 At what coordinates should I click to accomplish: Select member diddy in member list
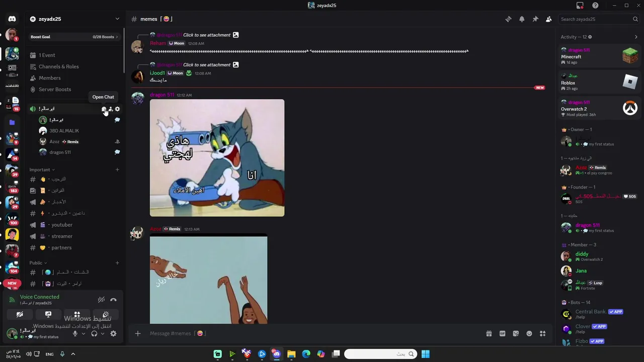[599, 256]
